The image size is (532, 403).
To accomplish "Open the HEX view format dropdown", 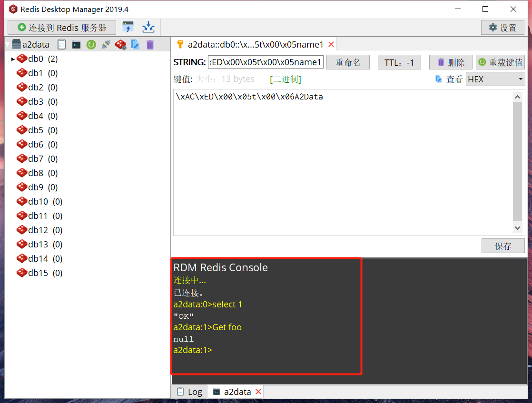I will click(x=495, y=79).
